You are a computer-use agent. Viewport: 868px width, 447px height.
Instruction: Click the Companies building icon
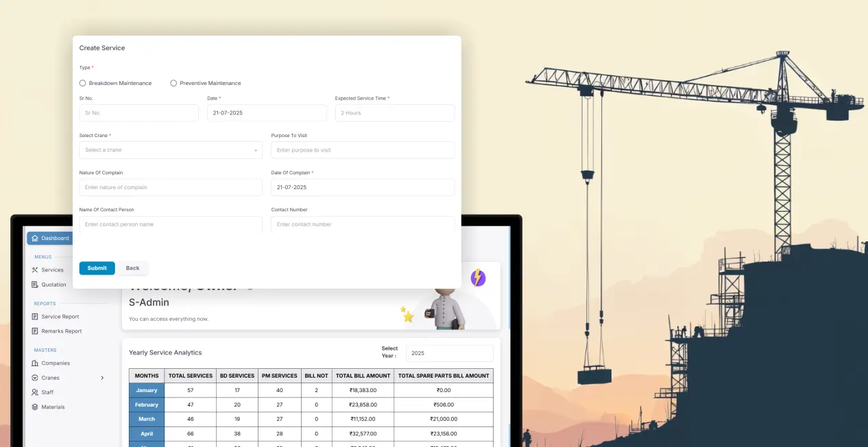click(x=35, y=363)
